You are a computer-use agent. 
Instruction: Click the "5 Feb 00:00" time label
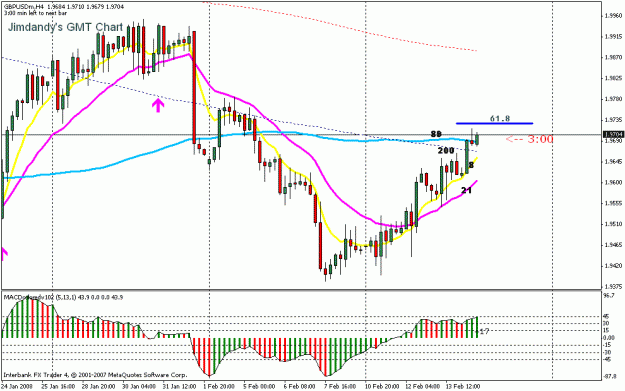(259, 386)
